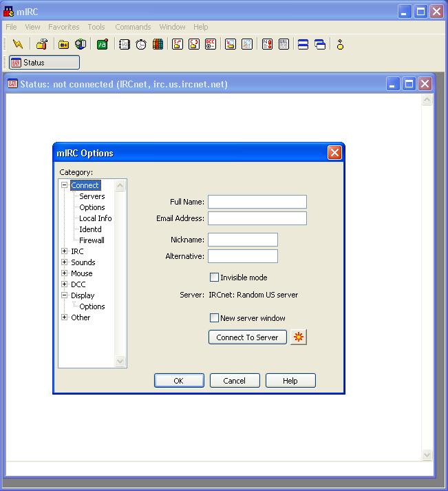The width and height of the screenshot is (448, 491).
Task: Click the sun icon beside Connect To Server
Action: [298, 337]
